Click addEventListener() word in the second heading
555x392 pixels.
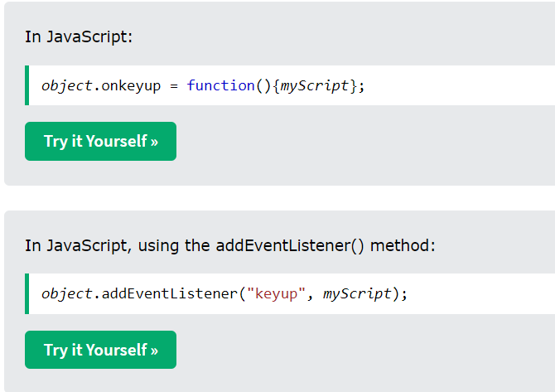[290, 246]
